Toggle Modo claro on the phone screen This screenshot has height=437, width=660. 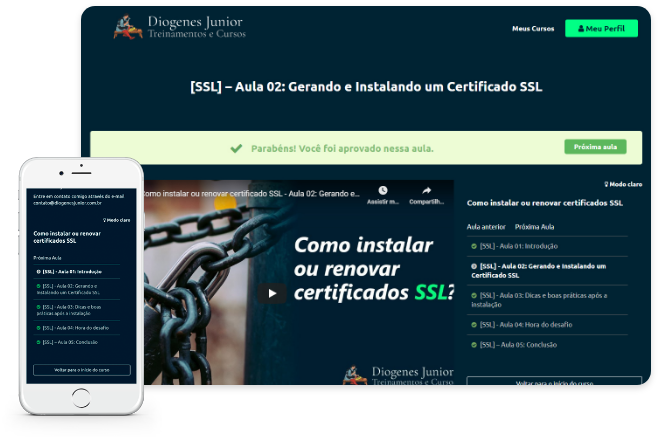[x=116, y=219]
